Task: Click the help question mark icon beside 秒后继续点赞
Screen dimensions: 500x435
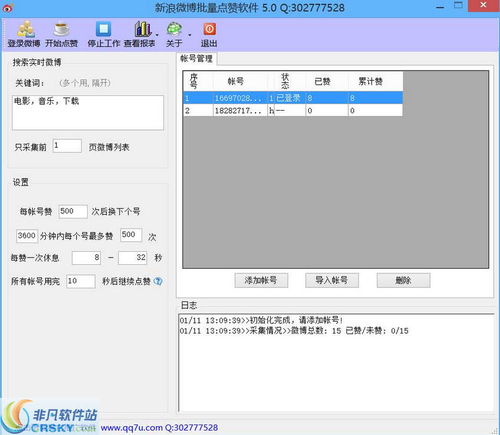Action: 158,281
